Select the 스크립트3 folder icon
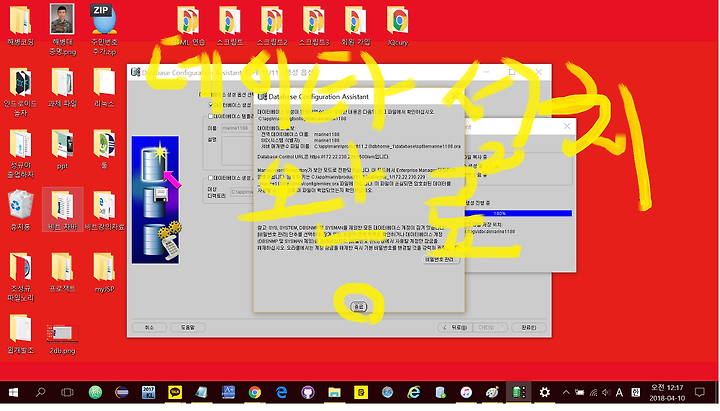The image size is (720, 411). [x=314, y=26]
